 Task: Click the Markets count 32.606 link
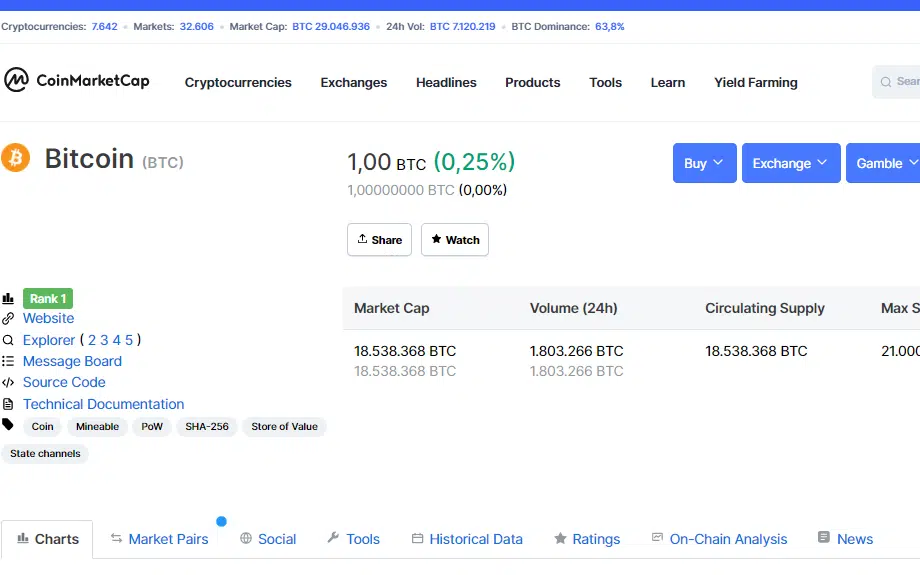197,26
